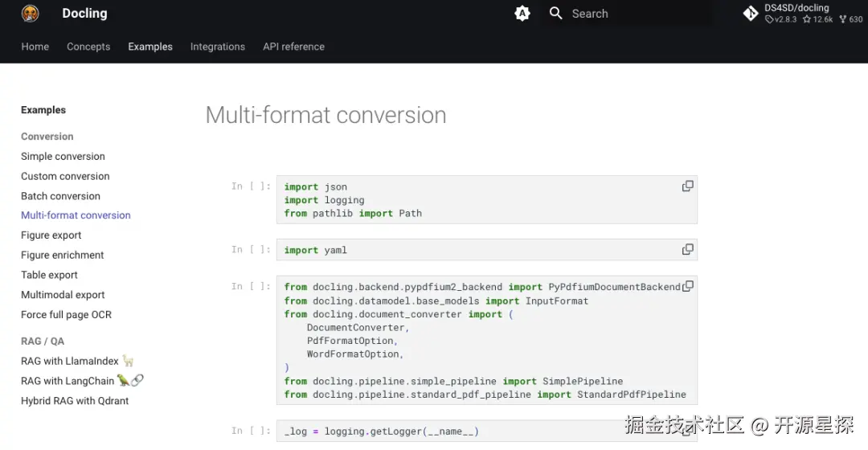Copy the import json code cell
This screenshot has width=868, height=450.
pyautogui.click(x=687, y=186)
